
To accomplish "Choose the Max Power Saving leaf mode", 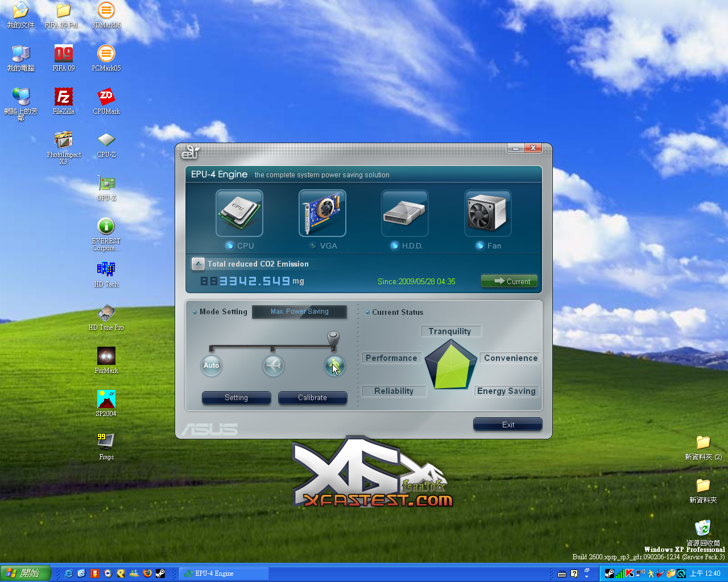I will [x=334, y=365].
